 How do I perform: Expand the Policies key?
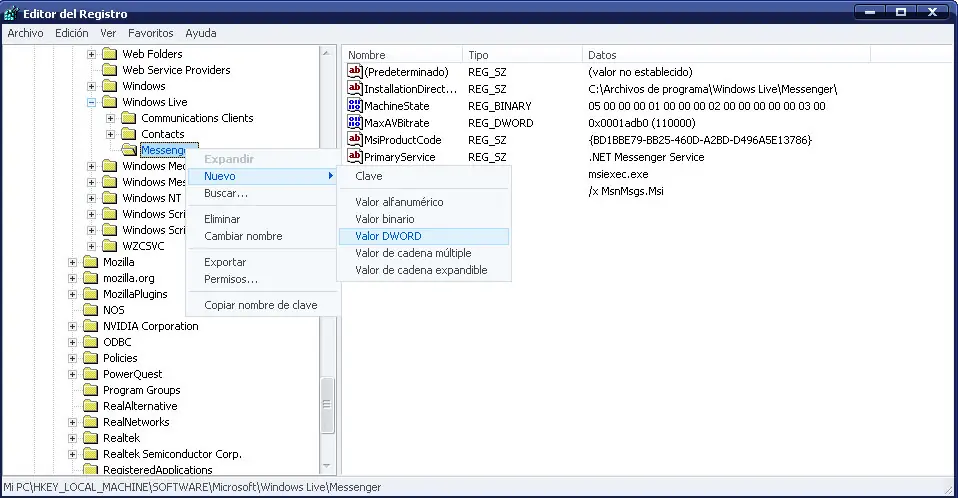[x=72, y=358]
